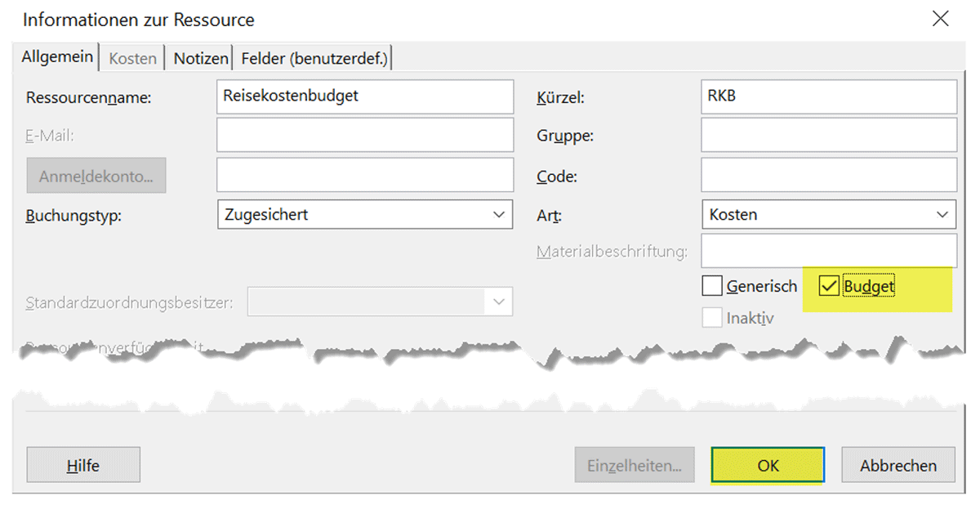The height and width of the screenshot is (514, 980).
Task: Click the Ressourcenname field with Reisekostenbudget
Action: click(x=365, y=96)
